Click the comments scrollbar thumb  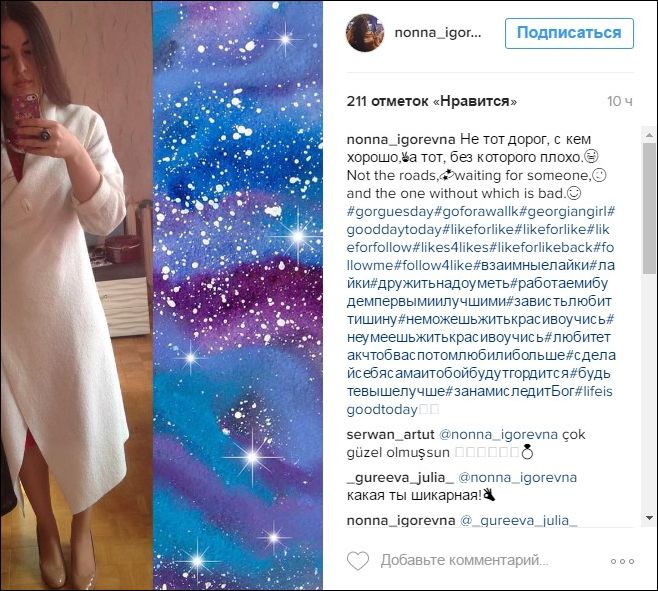[649, 209]
